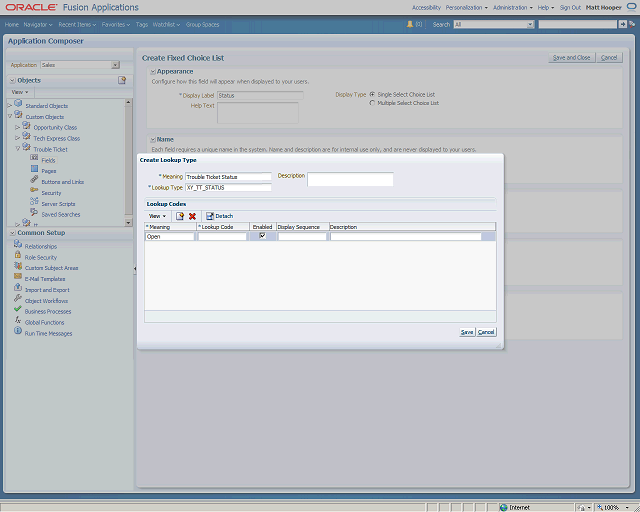Open the Application Sales dropdown
The image size is (640, 512).
(x=116, y=65)
